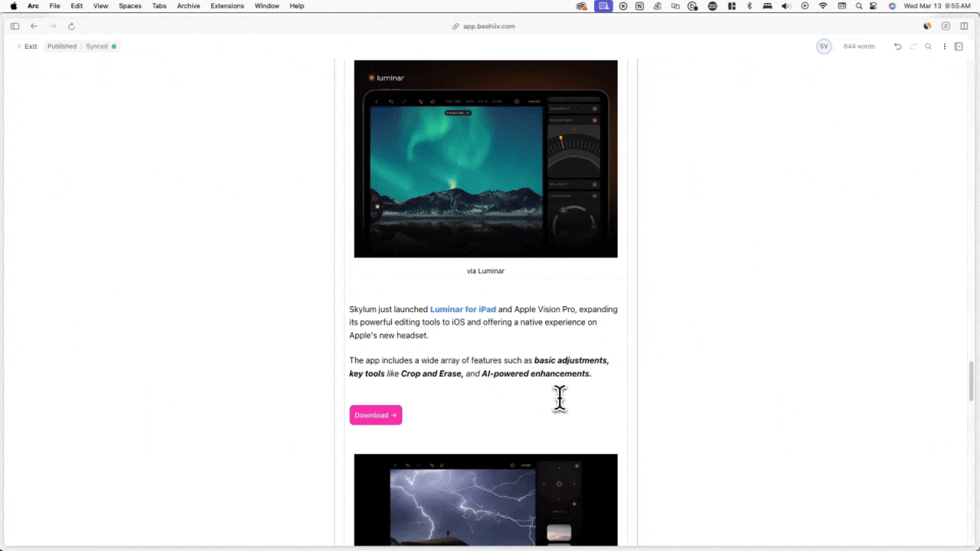Screen dimensions: 980x551
Task: Open the Tabs menu
Action: [x=159, y=6]
